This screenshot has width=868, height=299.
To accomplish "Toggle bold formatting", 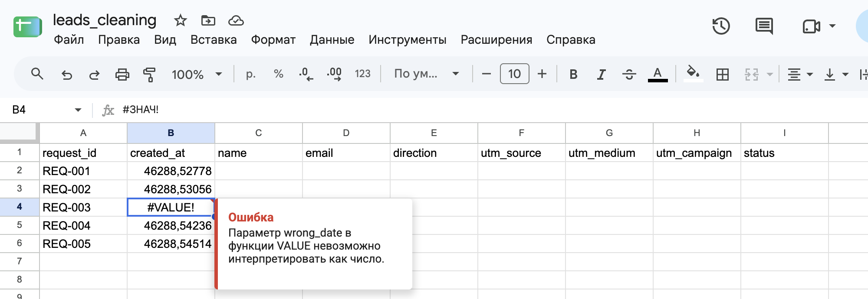I will click(573, 75).
